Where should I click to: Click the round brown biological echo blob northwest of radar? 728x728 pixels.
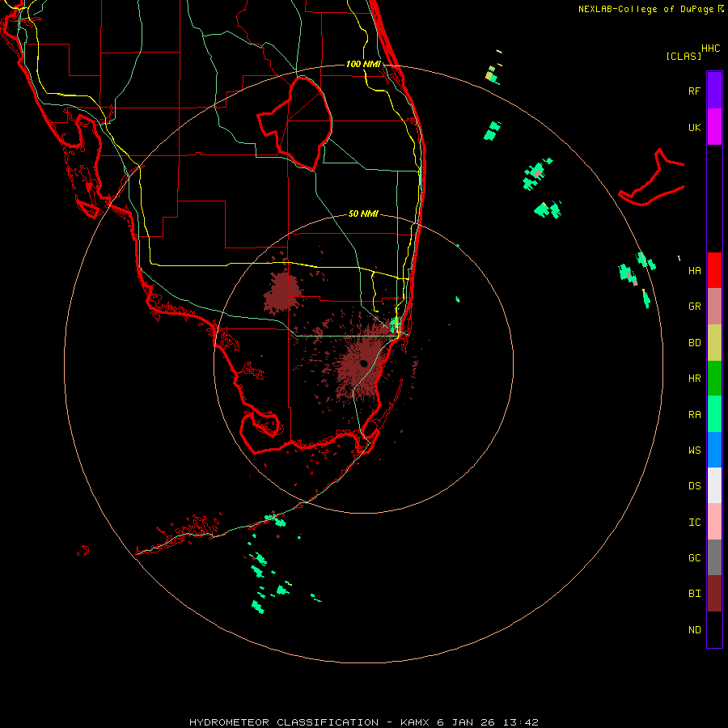282,293
